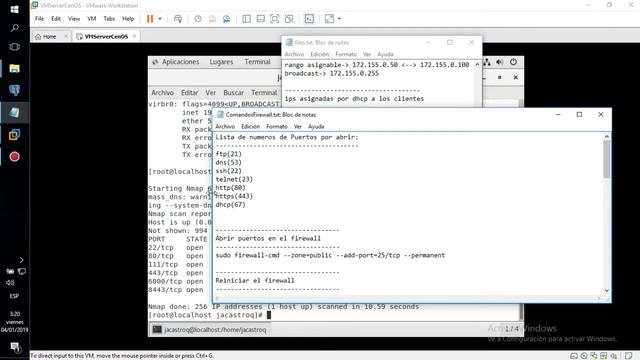This screenshot has width=640, height=360.
Task: Open VMware Edit menu
Action: tap(56, 19)
